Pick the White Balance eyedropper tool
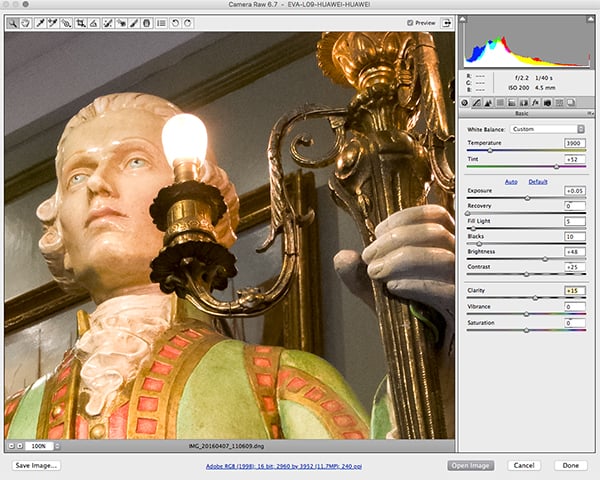The image size is (600, 480). point(39,22)
